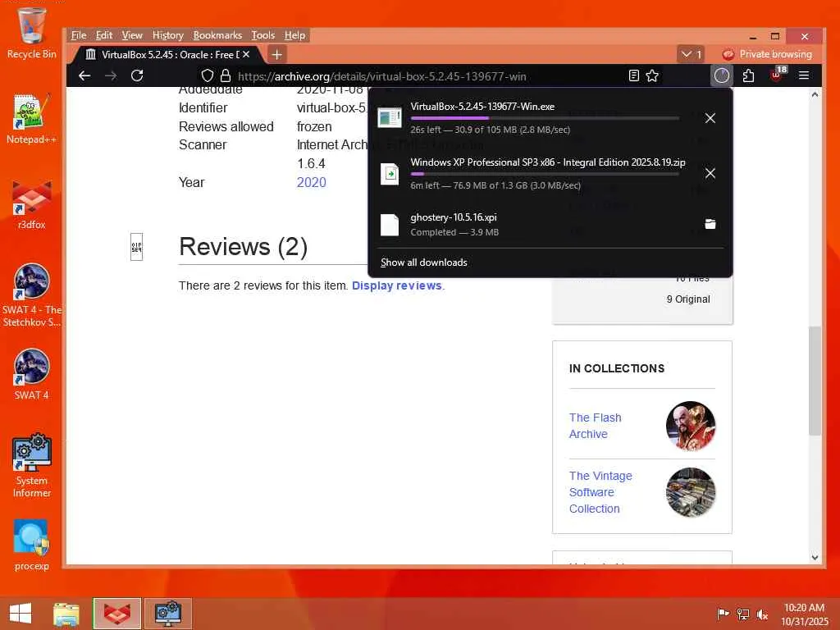Open the View menu
840x630 pixels.
(132, 34)
